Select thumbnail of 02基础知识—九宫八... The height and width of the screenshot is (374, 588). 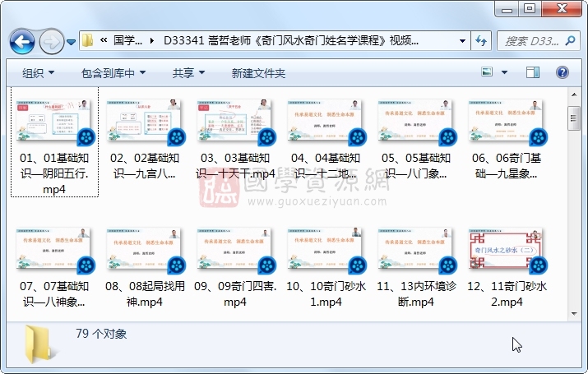click(145, 122)
